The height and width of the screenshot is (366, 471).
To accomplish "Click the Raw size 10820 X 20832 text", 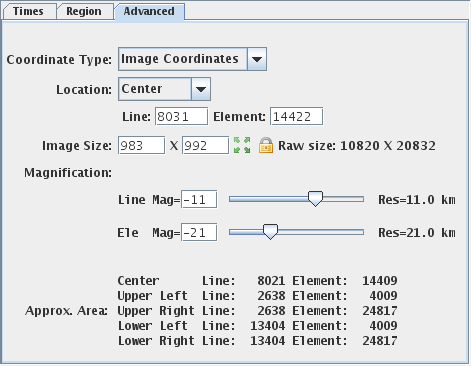I will point(357,146).
